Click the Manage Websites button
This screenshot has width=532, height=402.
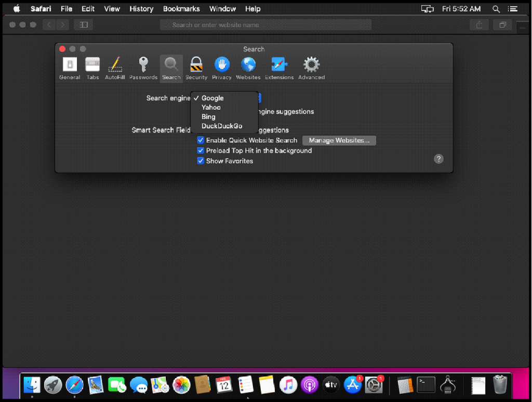pos(339,140)
